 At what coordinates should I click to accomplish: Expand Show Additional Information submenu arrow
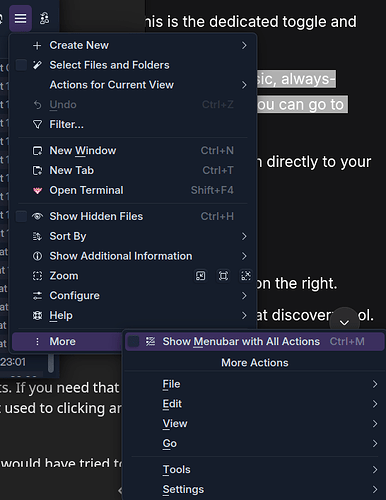(244, 256)
